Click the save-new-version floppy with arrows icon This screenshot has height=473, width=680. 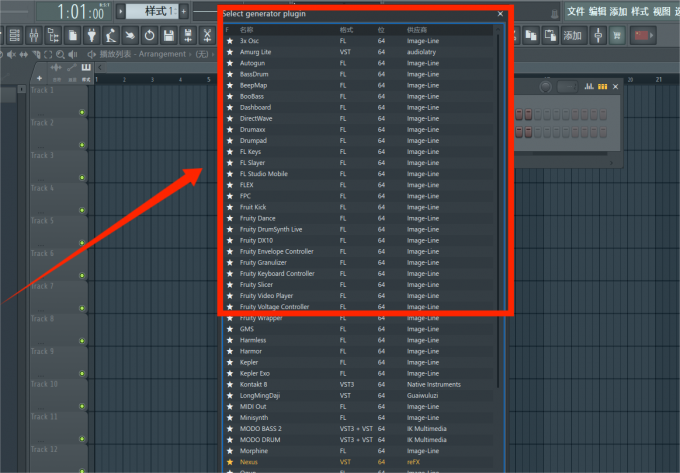point(188,36)
